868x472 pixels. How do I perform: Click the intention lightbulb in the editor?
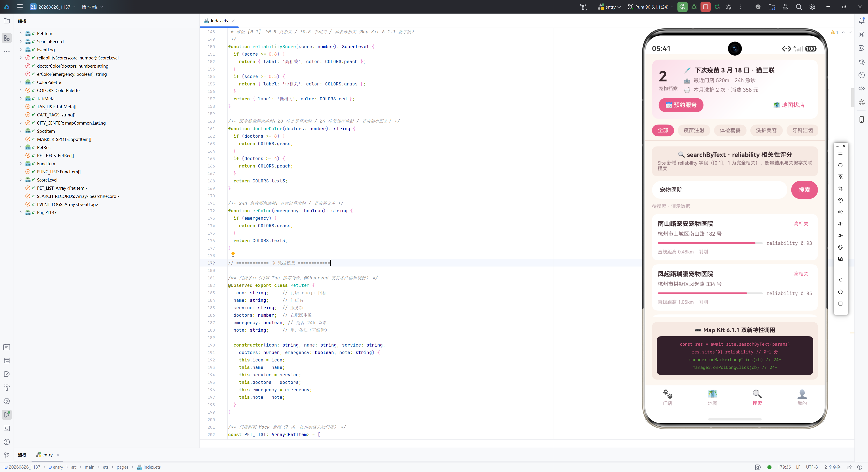click(x=233, y=254)
